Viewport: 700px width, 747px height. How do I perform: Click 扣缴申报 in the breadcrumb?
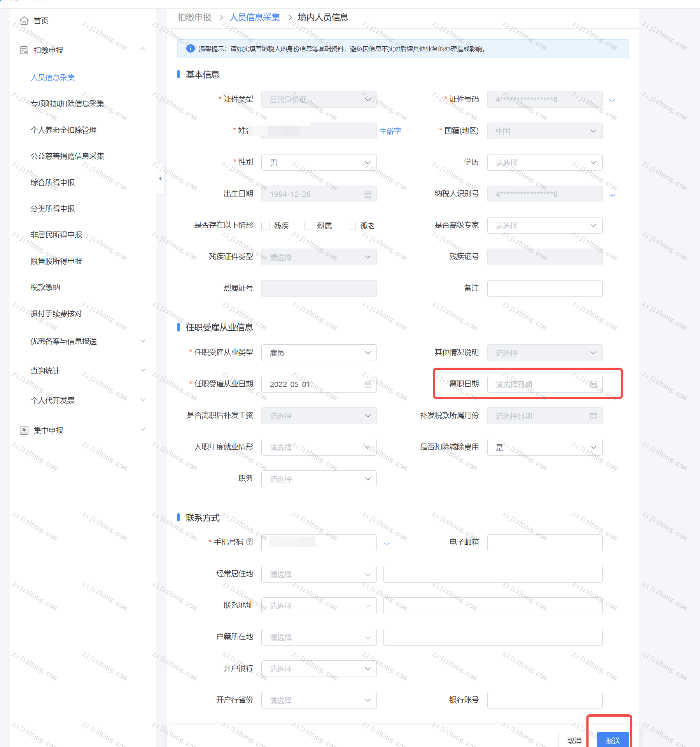pyautogui.click(x=194, y=18)
